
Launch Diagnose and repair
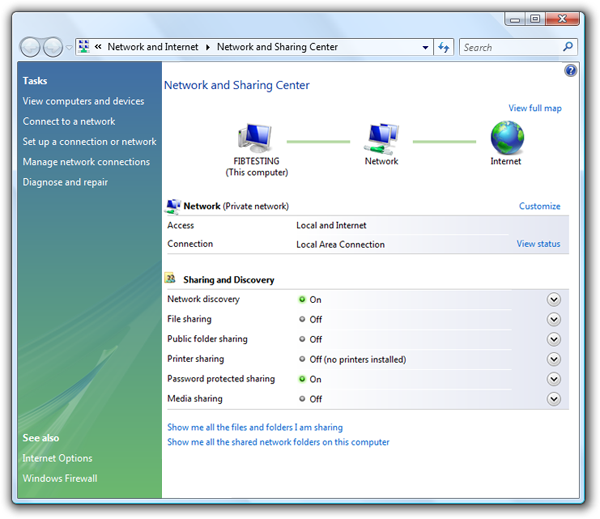(65, 182)
